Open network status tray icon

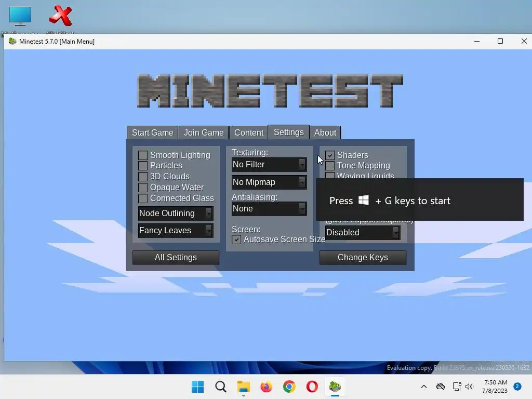(457, 387)
